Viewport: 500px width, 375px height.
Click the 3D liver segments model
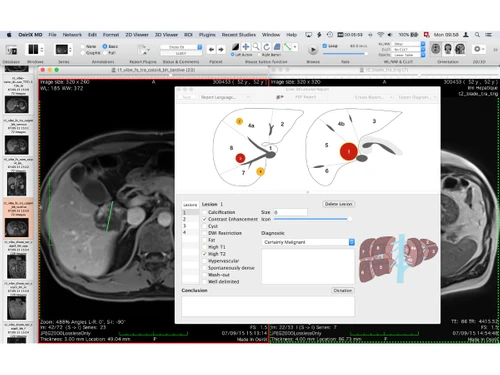398,258
